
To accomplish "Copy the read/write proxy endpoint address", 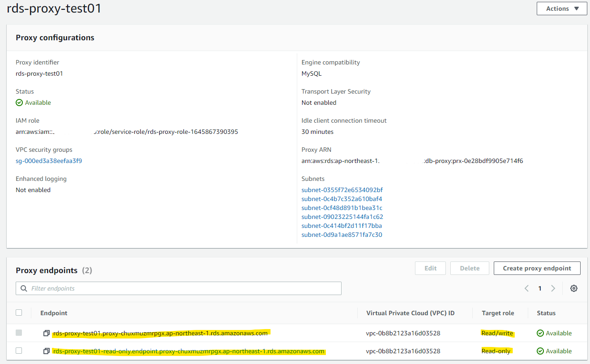I will click(x=47, y=333).
